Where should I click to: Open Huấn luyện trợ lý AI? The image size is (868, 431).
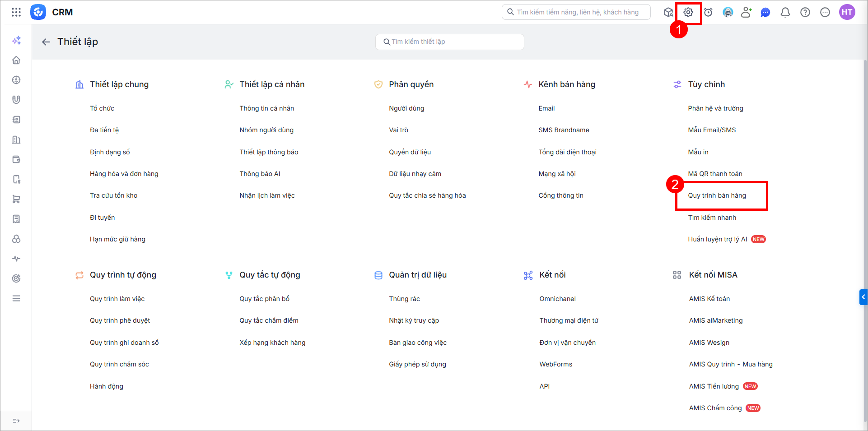[x=718, y=239]
